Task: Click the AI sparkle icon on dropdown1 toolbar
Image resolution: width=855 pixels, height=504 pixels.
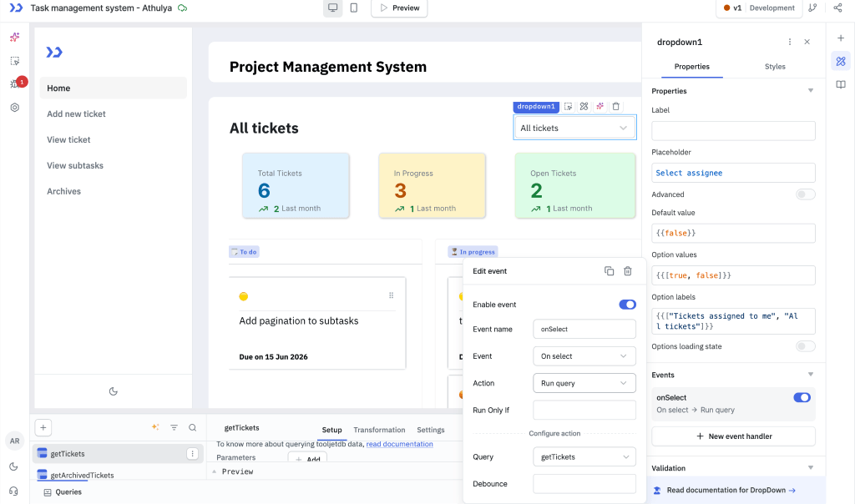Action: point(600,106)
